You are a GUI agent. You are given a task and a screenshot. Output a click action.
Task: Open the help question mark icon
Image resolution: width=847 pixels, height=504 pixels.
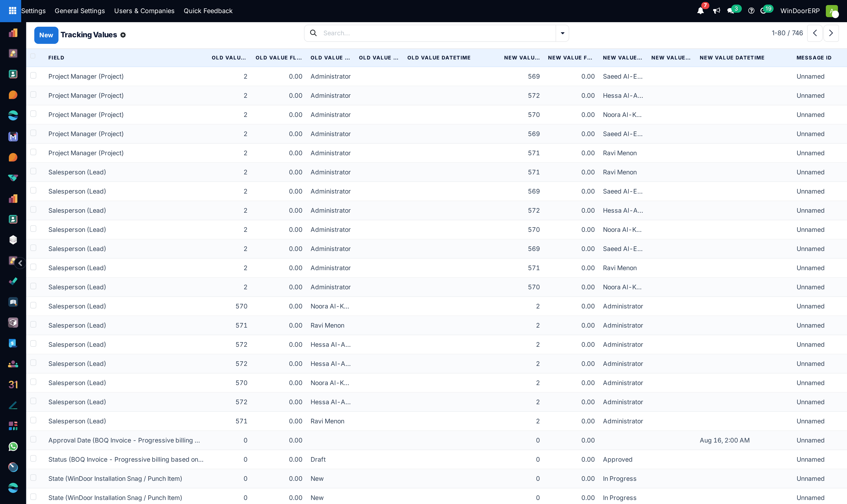point(751,11)
